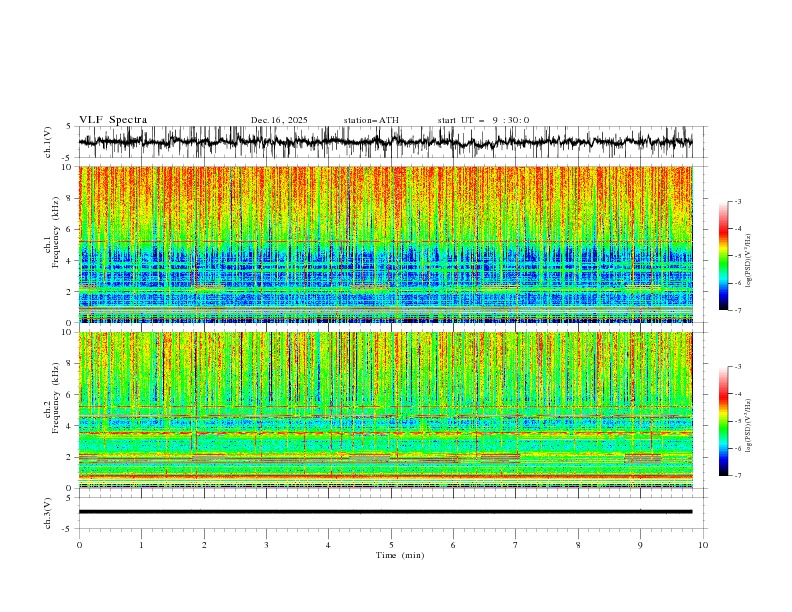Click the "-7" label on upper color scale

(738, 310)
